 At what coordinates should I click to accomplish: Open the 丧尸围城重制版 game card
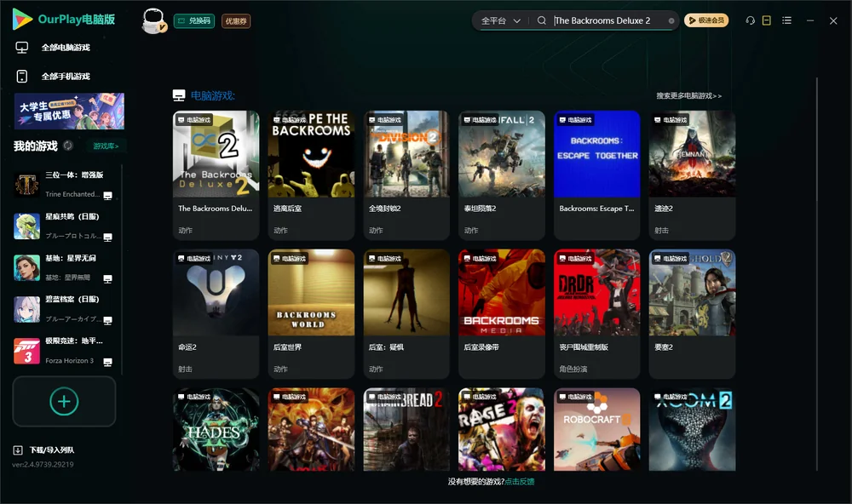[x=596, y=313]
